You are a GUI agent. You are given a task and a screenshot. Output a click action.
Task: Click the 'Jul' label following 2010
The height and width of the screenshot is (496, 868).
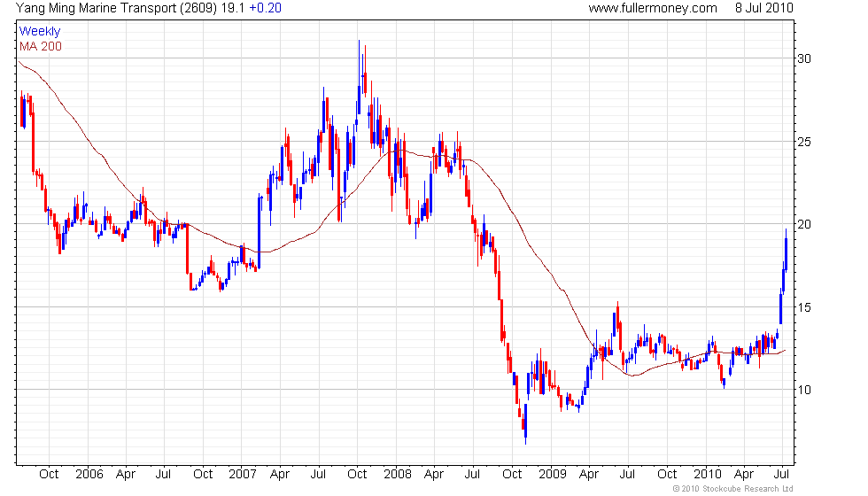(781, 474)
